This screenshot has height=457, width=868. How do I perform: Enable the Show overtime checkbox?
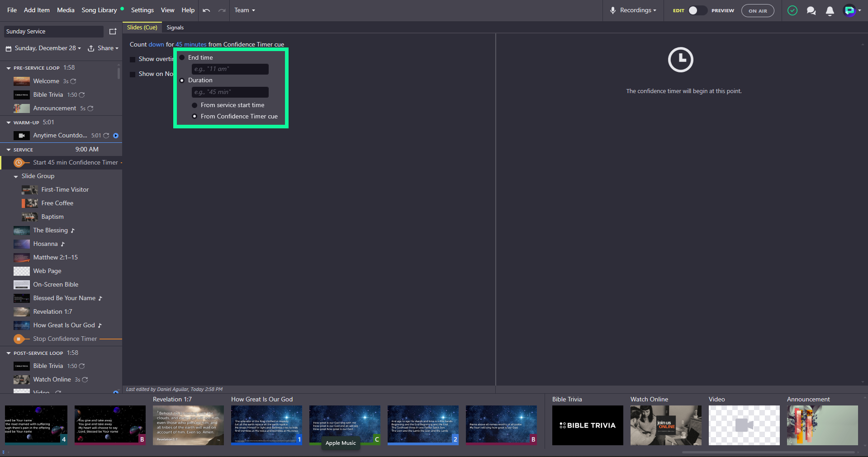coord(133,59)
